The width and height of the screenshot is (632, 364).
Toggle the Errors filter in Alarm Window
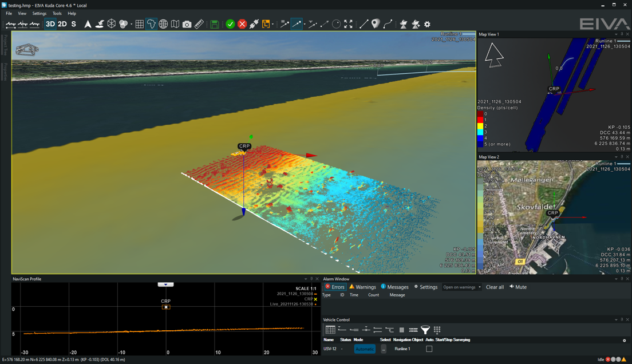tap(335, 287)
